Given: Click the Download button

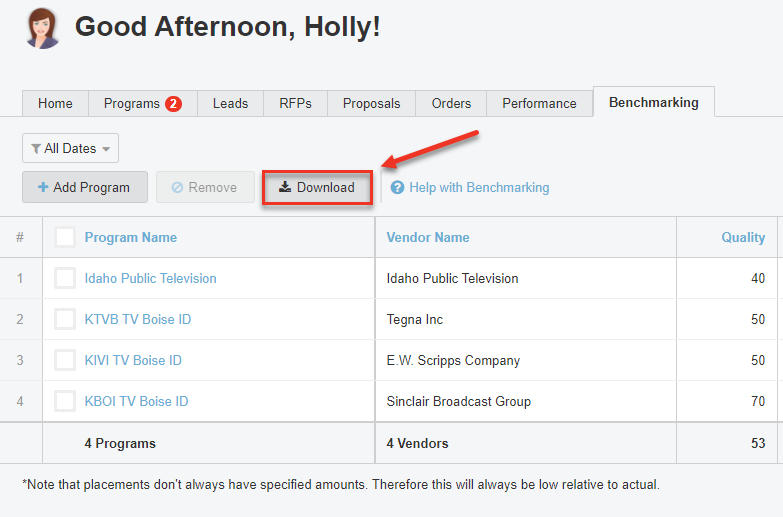Looking at the screenshot, I should (317, 187).
